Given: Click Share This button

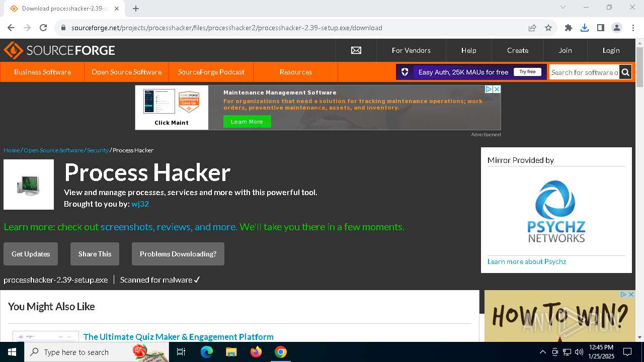Looking at the screenshot, I should pyautogui.click(x=95, y=254).
